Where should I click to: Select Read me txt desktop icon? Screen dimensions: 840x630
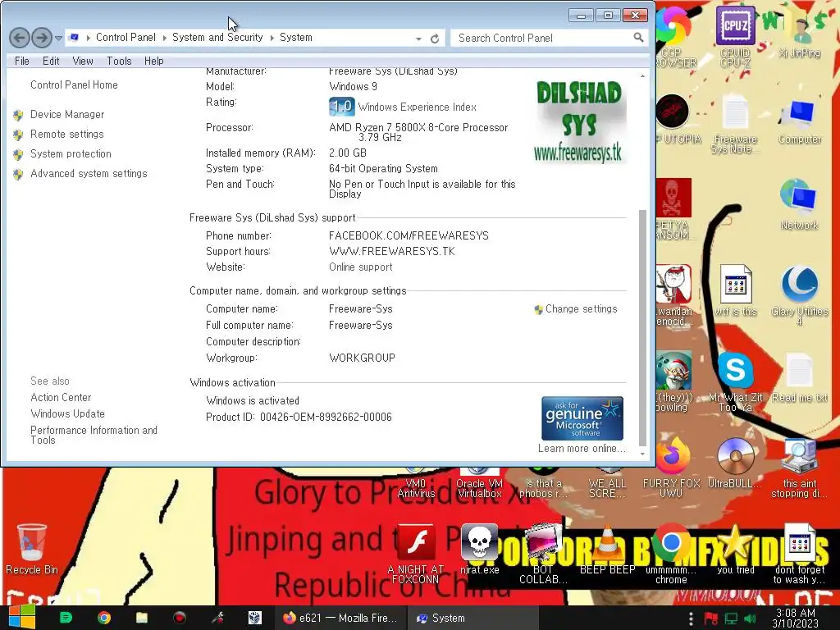click(800, 378)
